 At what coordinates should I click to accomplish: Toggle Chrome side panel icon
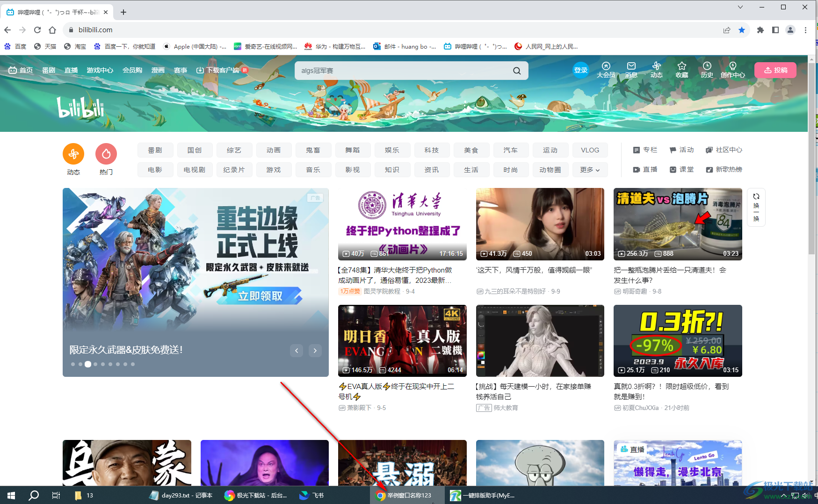[x=775, y=30]
